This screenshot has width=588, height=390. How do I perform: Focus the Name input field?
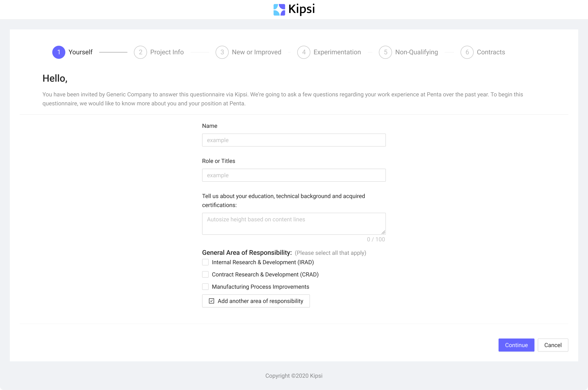click(x=293, y=140)
